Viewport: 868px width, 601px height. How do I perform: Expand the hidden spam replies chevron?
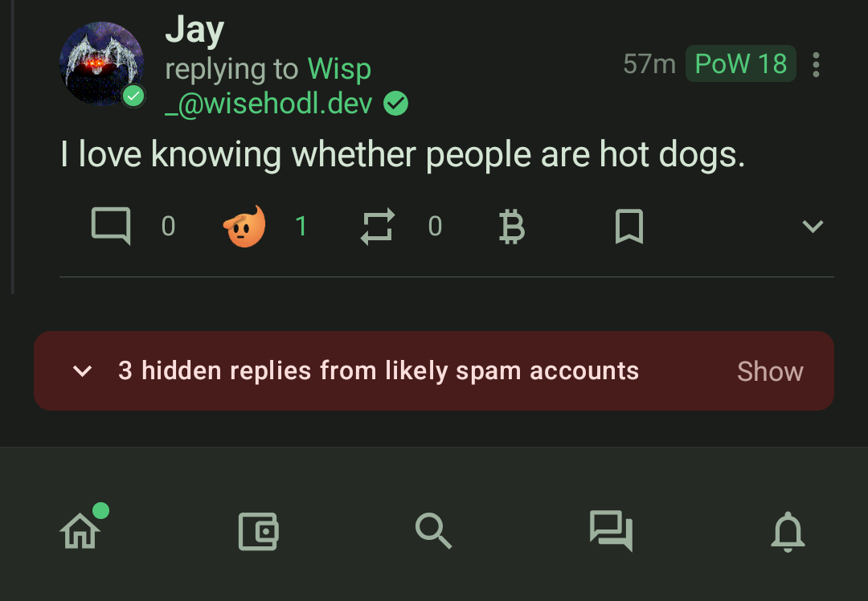83,370
